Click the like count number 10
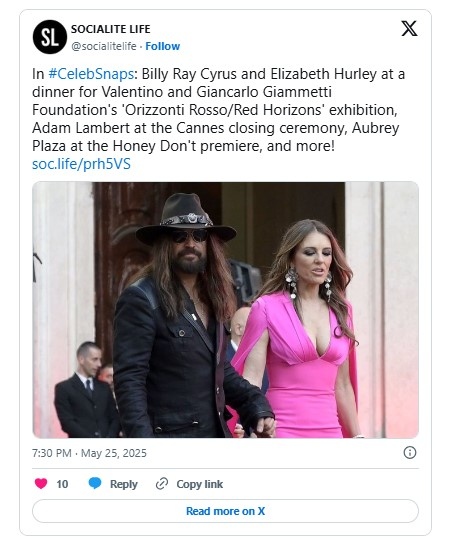This screenshot has width=451, height=538. coord(62,484)
